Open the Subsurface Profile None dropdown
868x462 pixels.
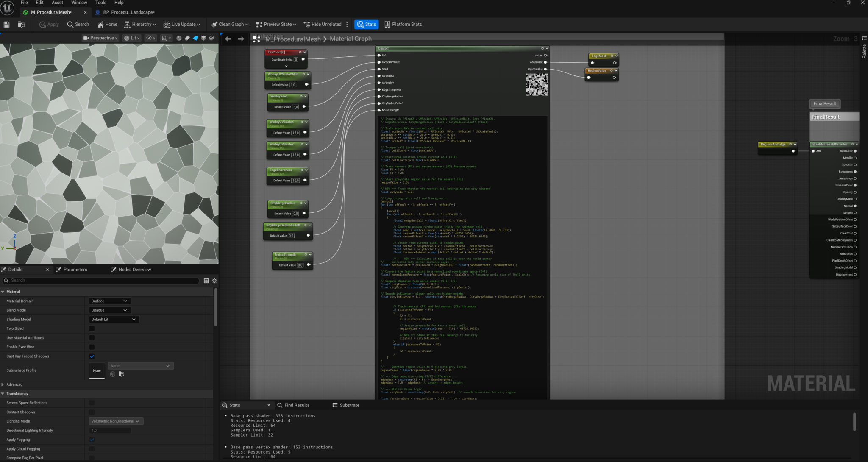pyautogui.click(x=141, y=366)
